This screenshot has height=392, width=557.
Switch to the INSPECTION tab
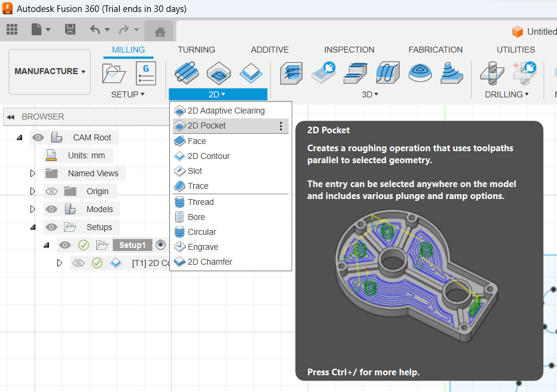point(349,50)
